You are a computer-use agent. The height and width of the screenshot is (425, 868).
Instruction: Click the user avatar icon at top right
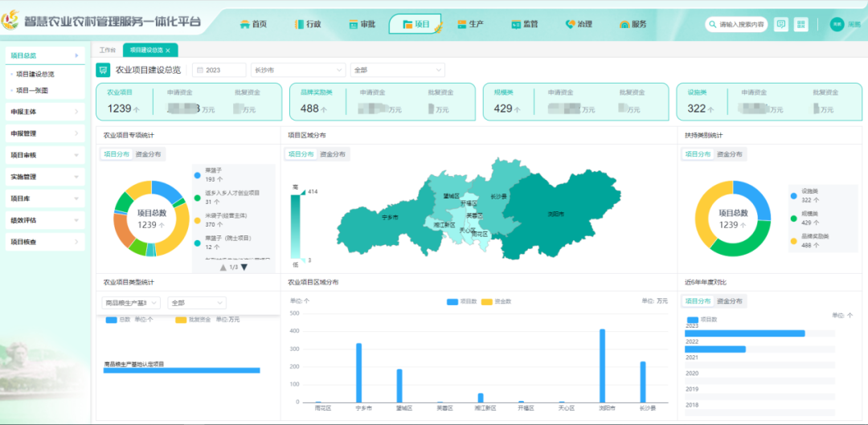click(837, 24)
